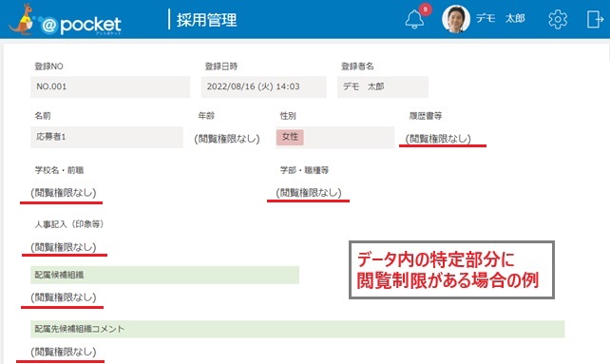Click the @pocket kangaroo logo
The height and width of the screenshot is (364, 610).
coord(65,20)
